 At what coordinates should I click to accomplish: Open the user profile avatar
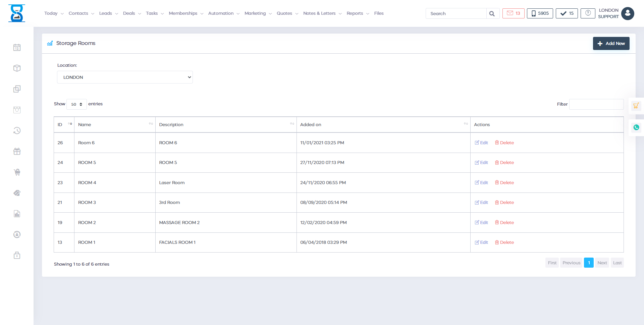click(628, 14)
